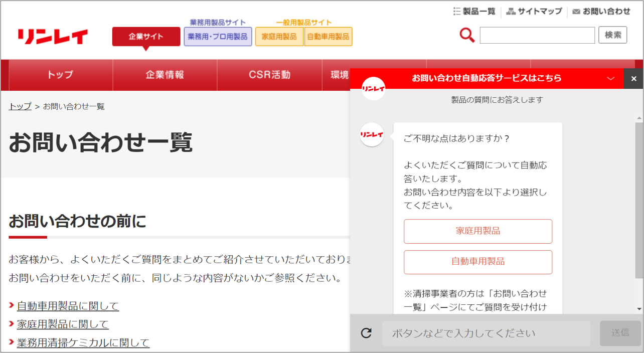Screen dimensions: 644x353
Task: Click お問い合わせの前に section heading
Action: tap(77, 221)
